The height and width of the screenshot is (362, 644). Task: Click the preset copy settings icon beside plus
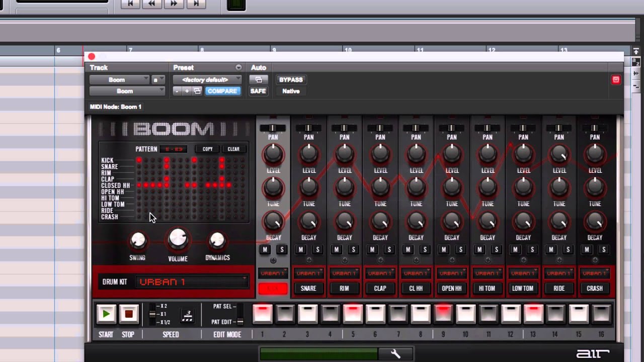click(197, 91)
